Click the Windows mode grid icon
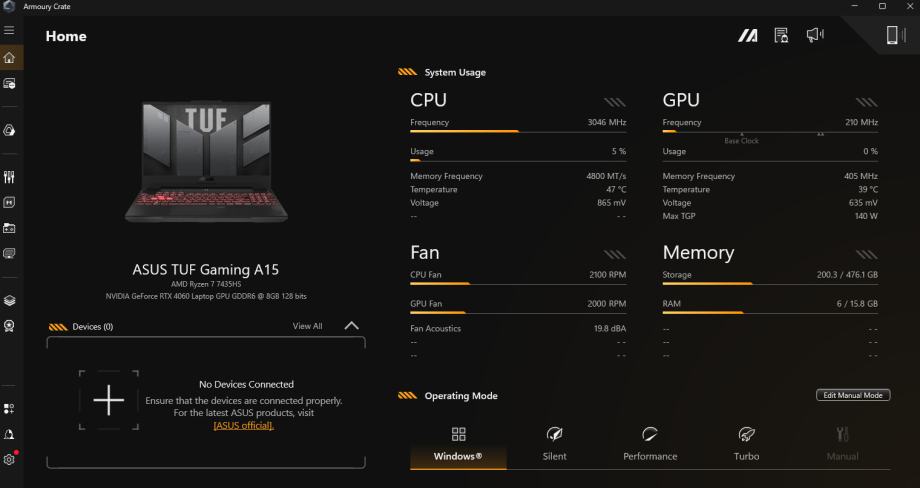Image resolution: width=920 pixels, height=488 pixels. [458, 434]
